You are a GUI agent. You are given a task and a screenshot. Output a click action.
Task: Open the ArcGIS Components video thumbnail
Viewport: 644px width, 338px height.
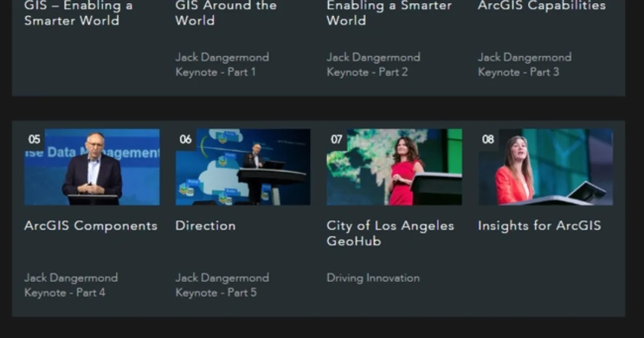pos(92,167)
